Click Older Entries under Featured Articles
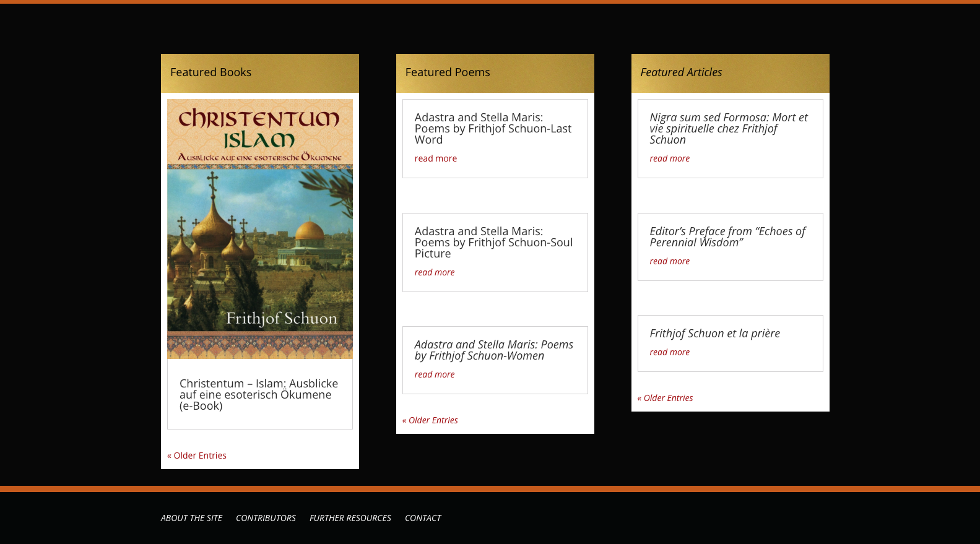Viewport: 980px width, 544px height. (x=666, y=398)
